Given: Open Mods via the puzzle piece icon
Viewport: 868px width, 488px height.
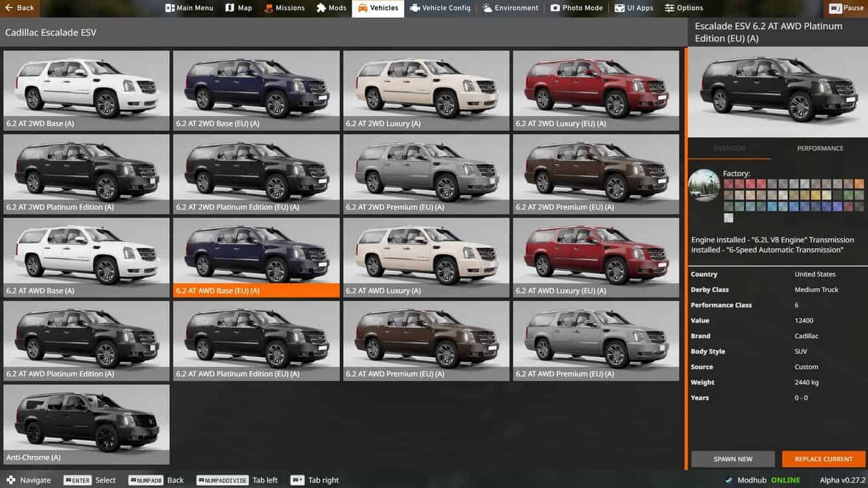Looking at the screenshot, I should tap(321, 8).
